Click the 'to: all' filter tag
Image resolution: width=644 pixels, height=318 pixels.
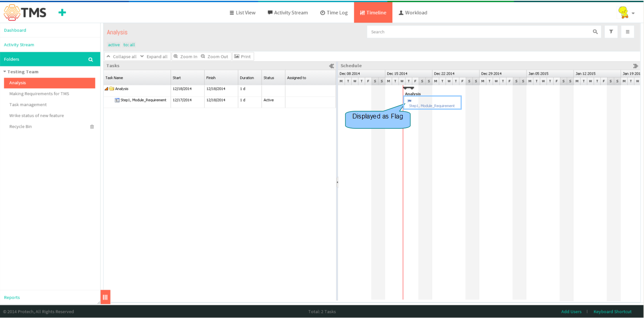pos(129,45)
